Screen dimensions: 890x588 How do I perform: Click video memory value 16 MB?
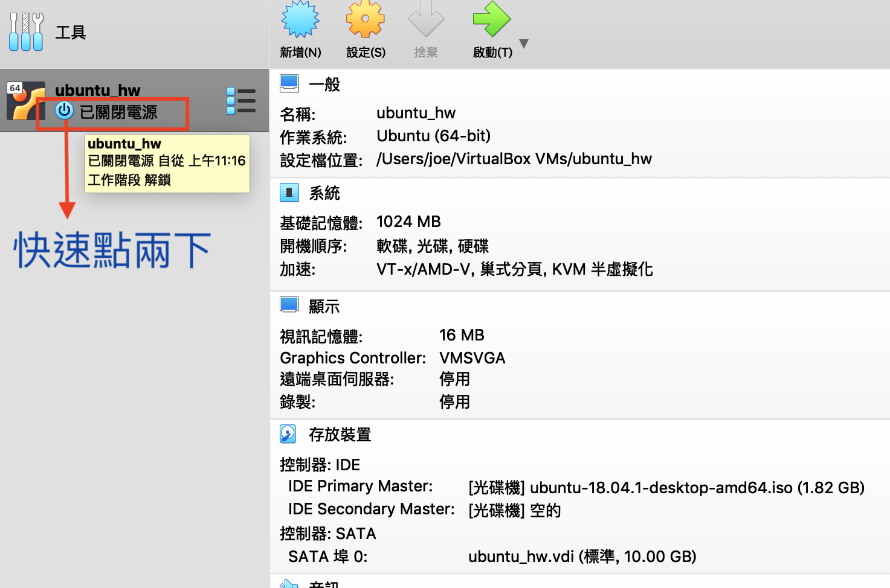coord(462,335)
